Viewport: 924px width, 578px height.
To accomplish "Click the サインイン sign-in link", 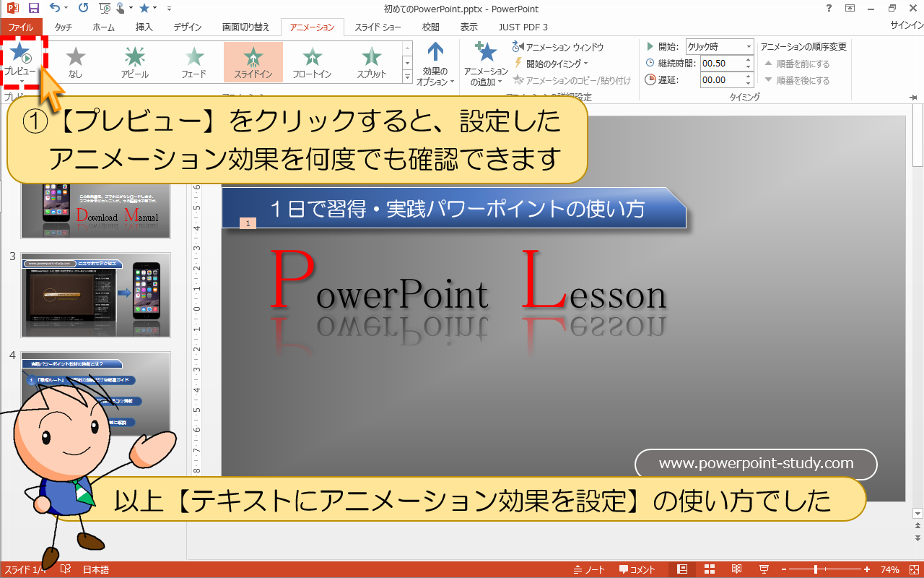I will [x=906, y=25].
